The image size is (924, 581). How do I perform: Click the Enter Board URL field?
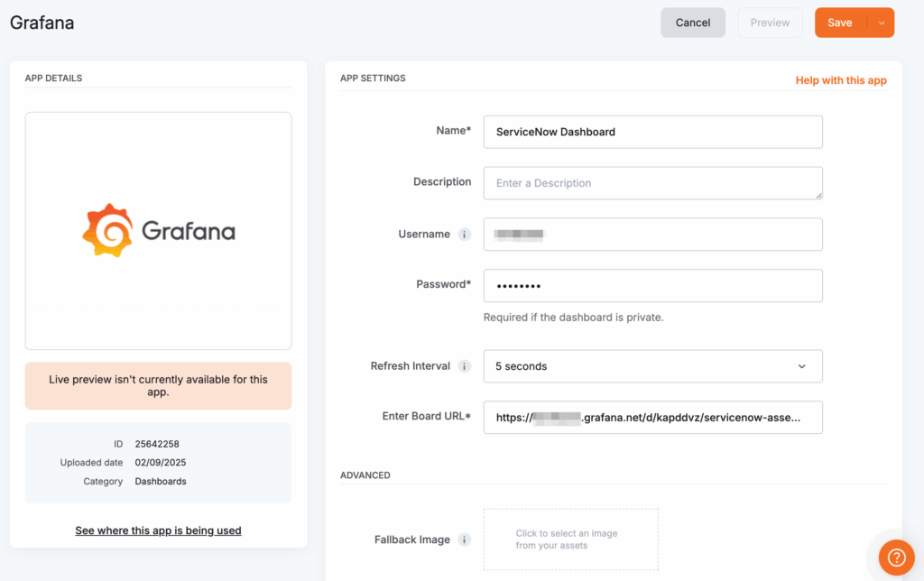point(653,418)
